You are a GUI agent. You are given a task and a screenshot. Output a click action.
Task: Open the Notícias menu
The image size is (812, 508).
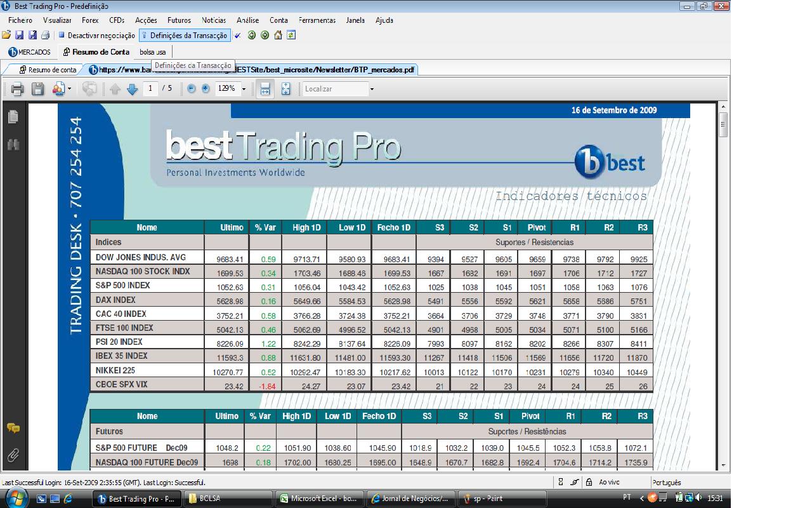click(214, 20)
